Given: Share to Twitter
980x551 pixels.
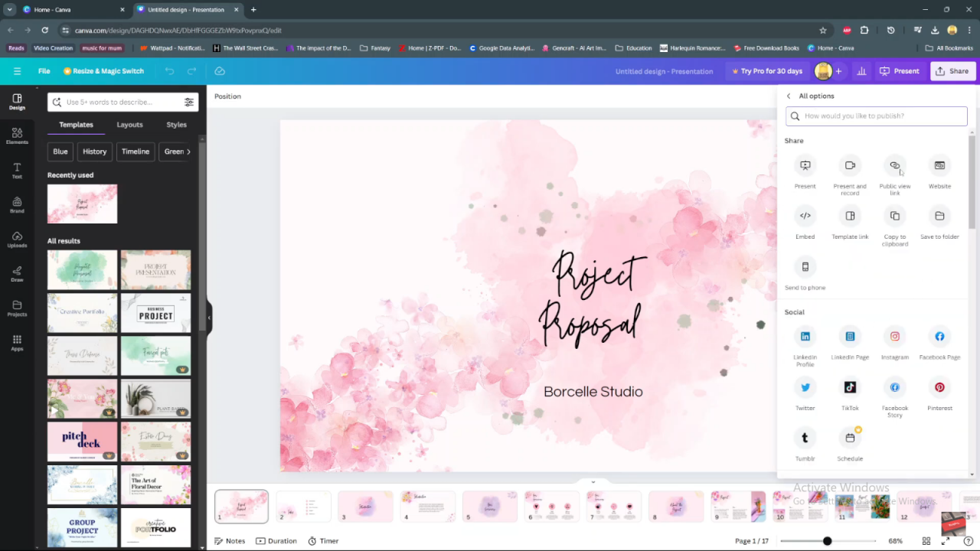Looking at the screenshot, I should click(805, 395).
